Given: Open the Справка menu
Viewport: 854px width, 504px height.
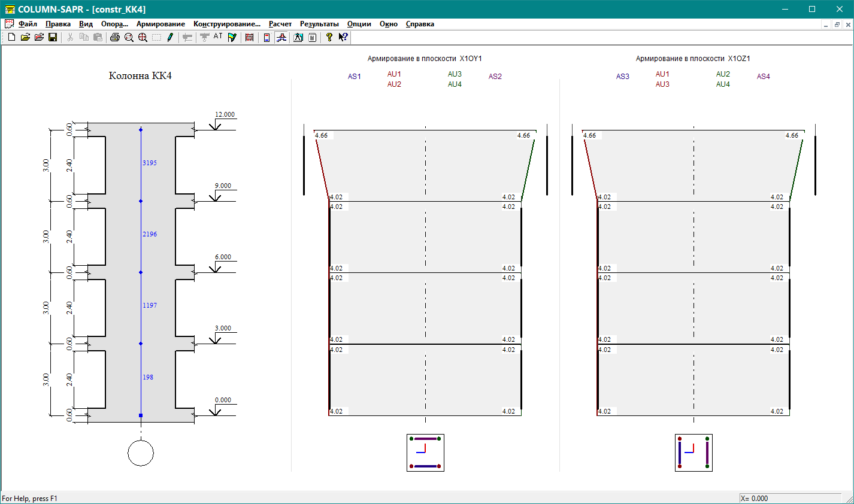Looking at the screenshot, I should (x=420, y=24).
